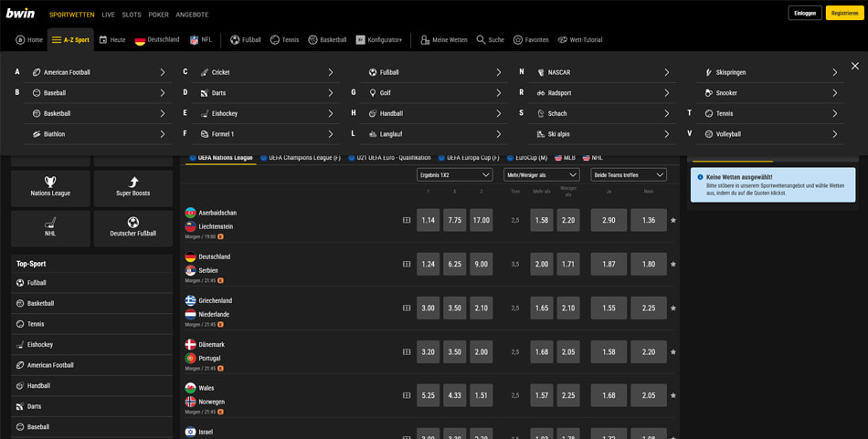Open the Heute calendar icon
The image size is (868, 439).
[x=103, y=40]
